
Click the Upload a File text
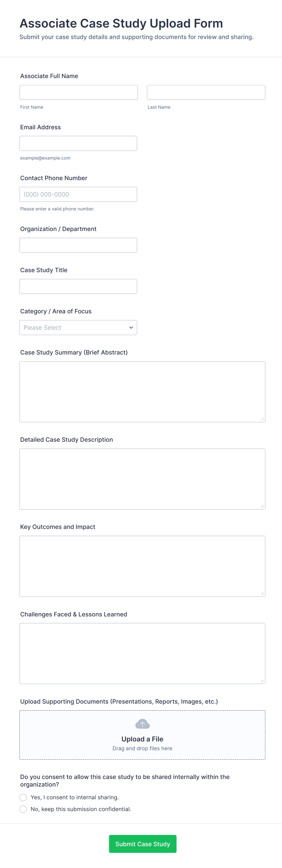point(142,739)
